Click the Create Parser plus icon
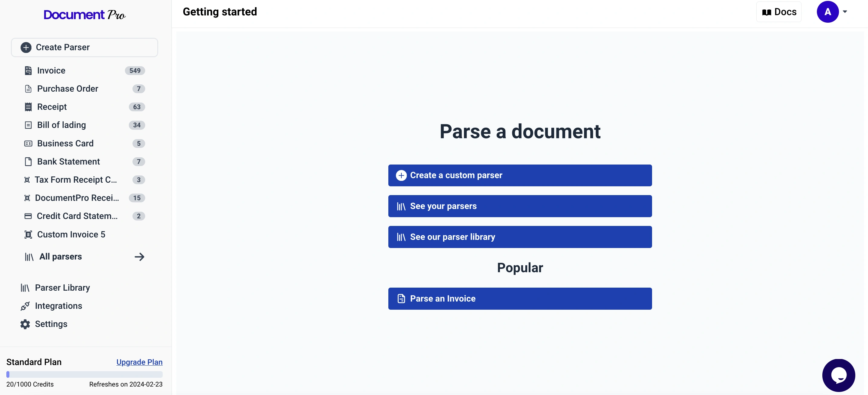The image size is (868, 395). pos(26,47)
